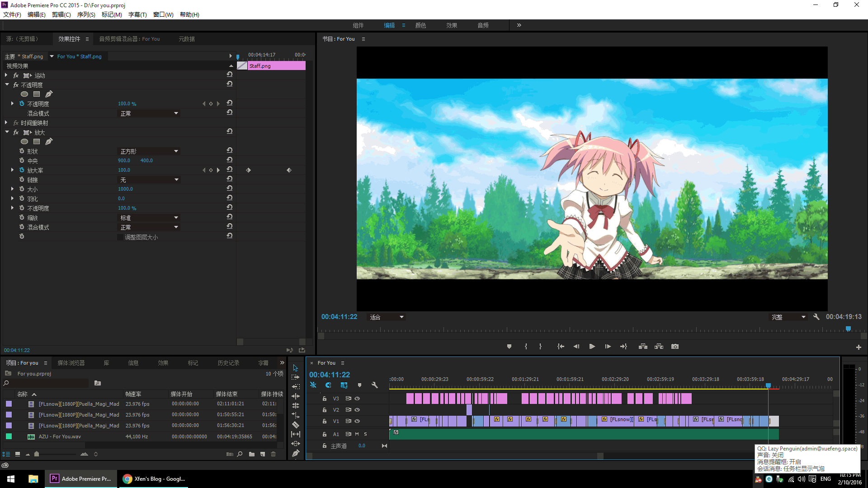Open the program monitor button editor
868x488 pixels.
point(859,347)
